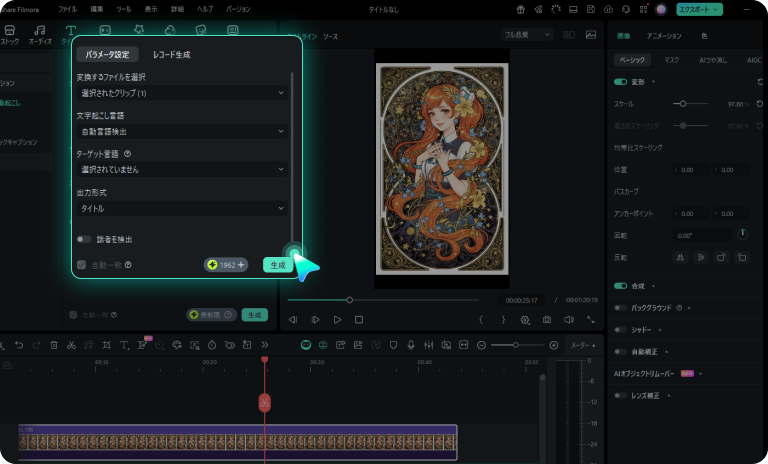Image resolution: width=768 pixels, height=464 pixels.
Task: Open the ツール menu
Action: pyautogui.click(x=123, y=9)
